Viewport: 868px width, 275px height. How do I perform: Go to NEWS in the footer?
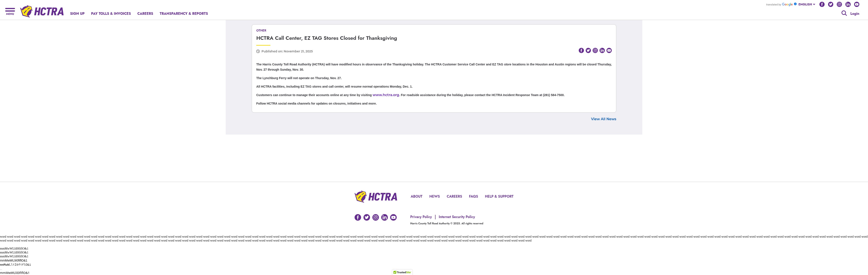(x=434, y=196)
